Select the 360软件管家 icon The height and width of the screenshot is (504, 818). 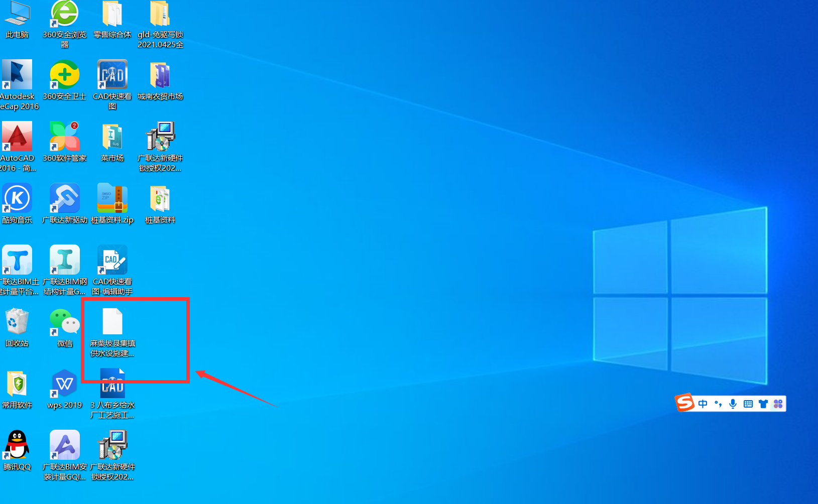(65, 142)
